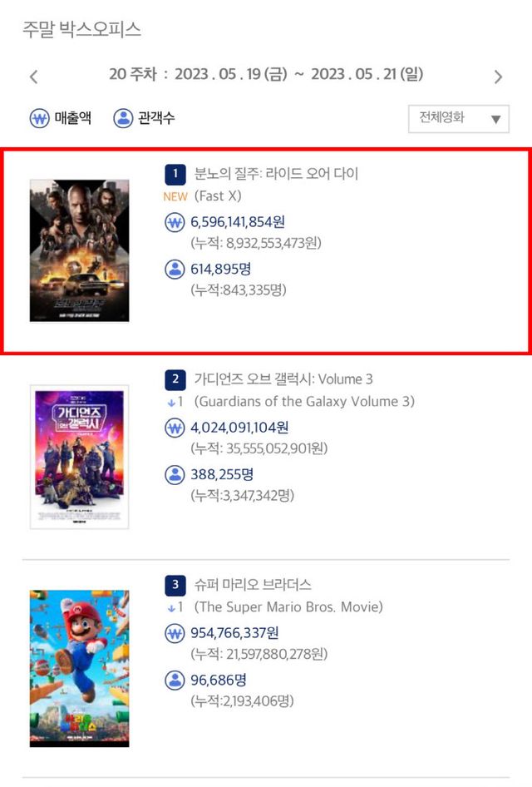
Task: Go to the next week arrow
Action: [x=497, y=77]
